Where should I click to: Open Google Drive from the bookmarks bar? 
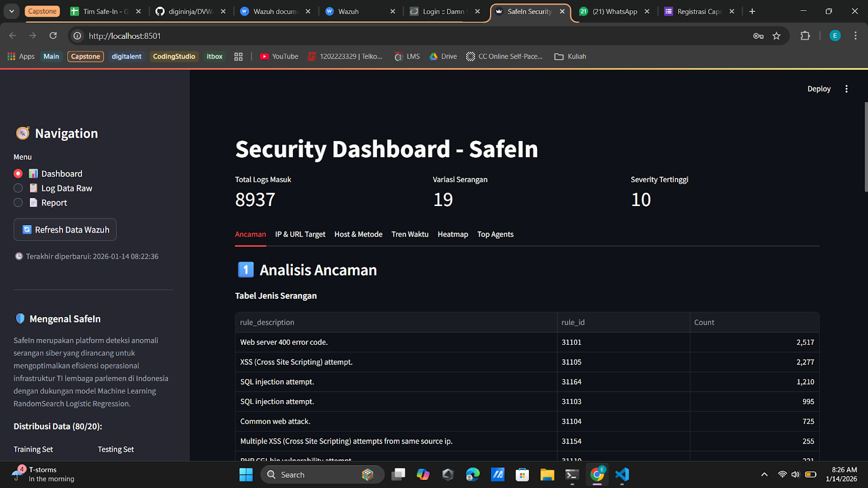click(x=442, y=56)
